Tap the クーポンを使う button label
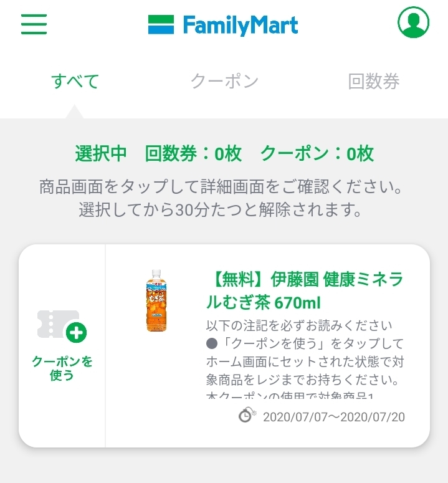This screenshot has height=483, width=448. pos(62,368)
